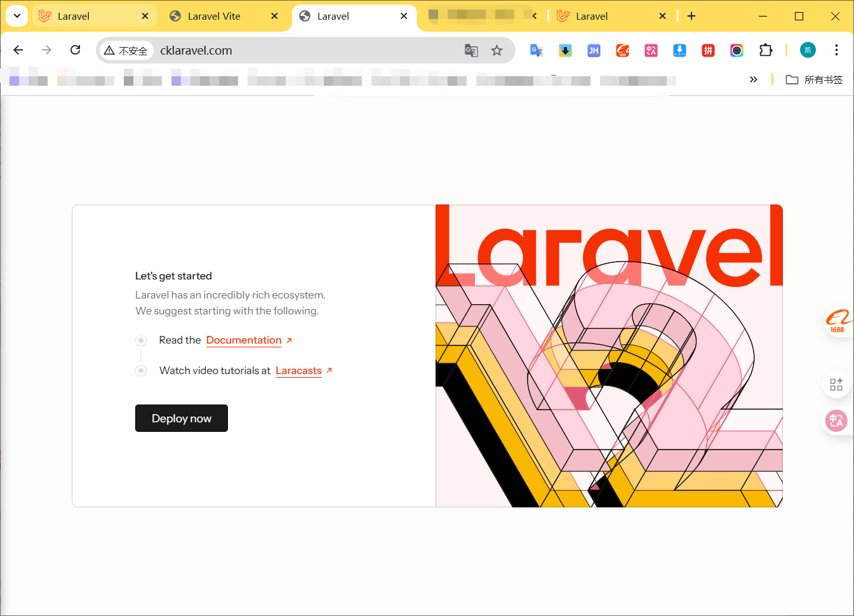This screenshot has height=616, width=854.
Task: Open the yellow download arrow extension
Action: point(565,50)
